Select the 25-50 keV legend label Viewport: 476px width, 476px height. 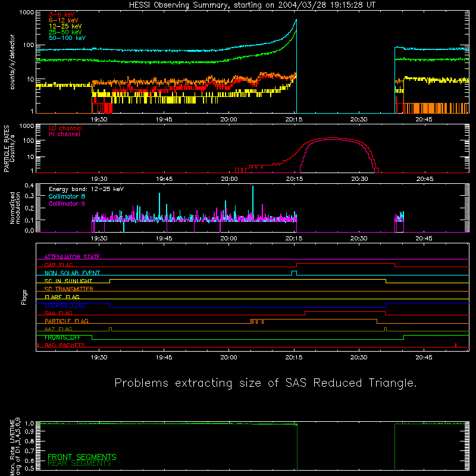[x=65, y=32]
